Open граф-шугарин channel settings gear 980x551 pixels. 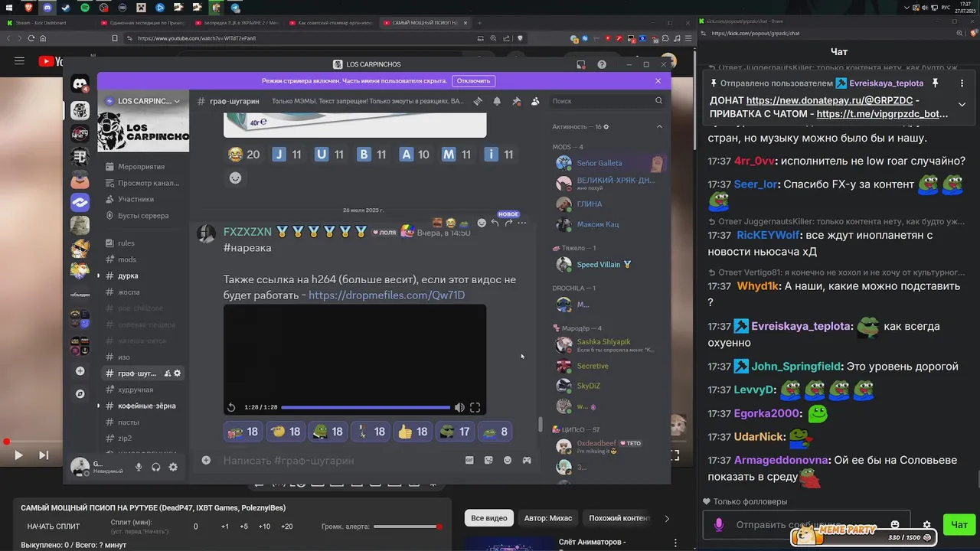(178, 373)
